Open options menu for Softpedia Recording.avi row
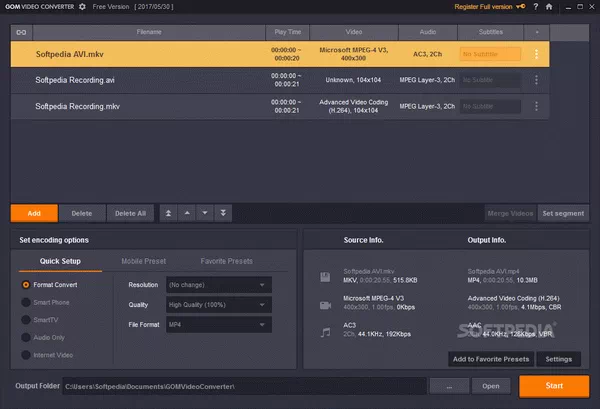 (x=536, y=80)
